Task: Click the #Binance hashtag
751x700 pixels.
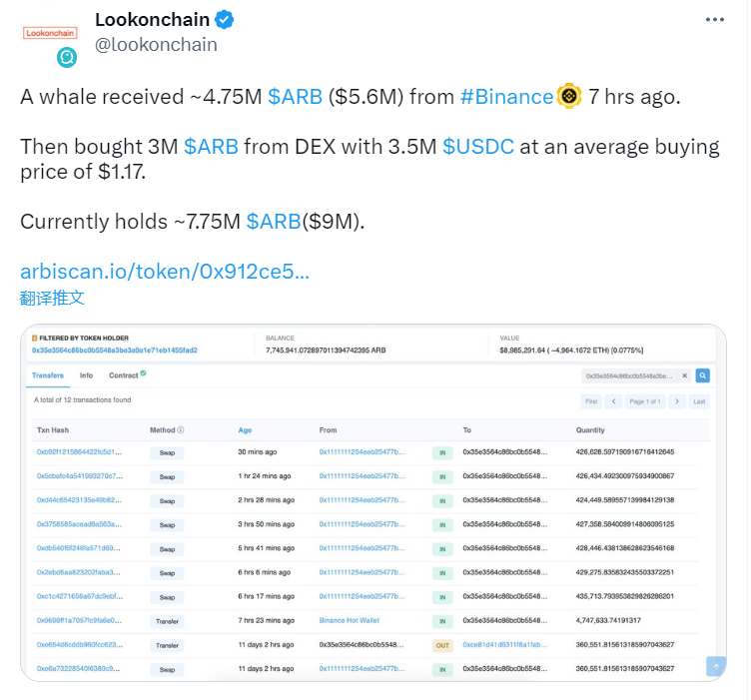Action: (506, 97)
